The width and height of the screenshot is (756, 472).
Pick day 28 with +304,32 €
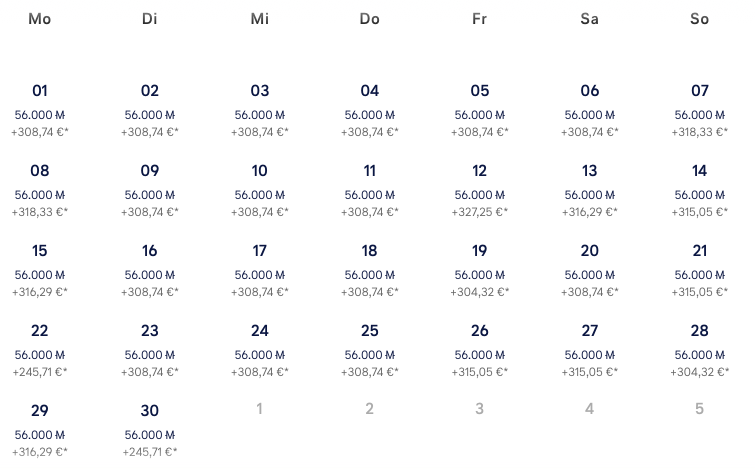(699, 350)
